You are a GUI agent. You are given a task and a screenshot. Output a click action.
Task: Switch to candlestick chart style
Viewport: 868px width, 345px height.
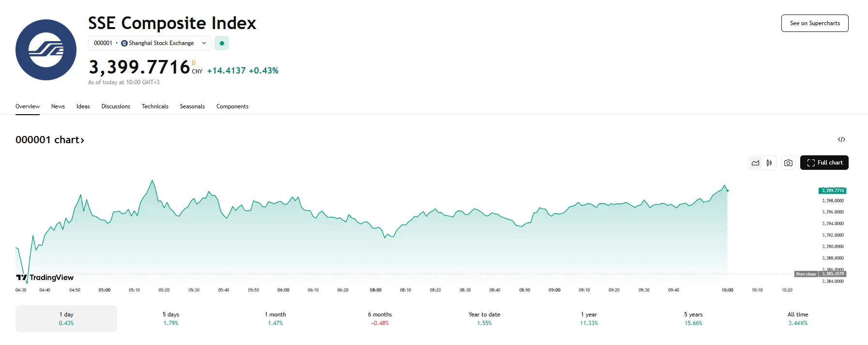(x=768, y=163)
